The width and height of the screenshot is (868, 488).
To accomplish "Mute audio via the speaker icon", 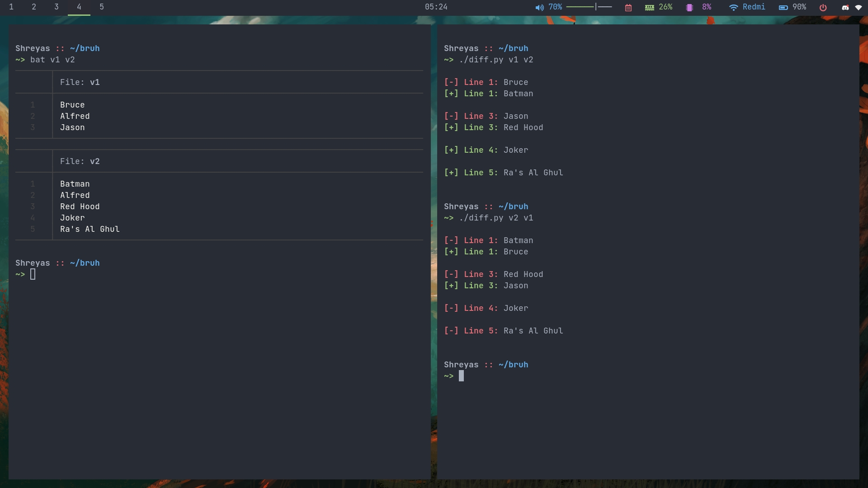I will point(539,7).
